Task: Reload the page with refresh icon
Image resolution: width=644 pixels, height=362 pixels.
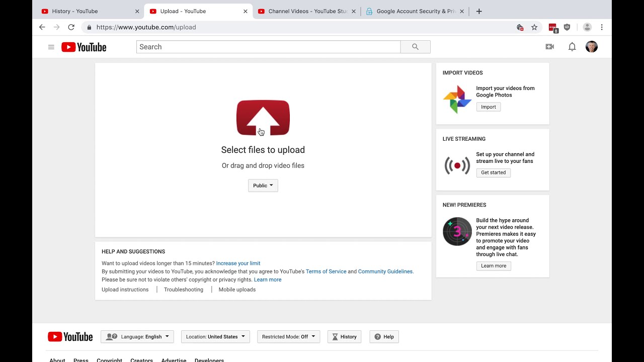Action: 71,27
